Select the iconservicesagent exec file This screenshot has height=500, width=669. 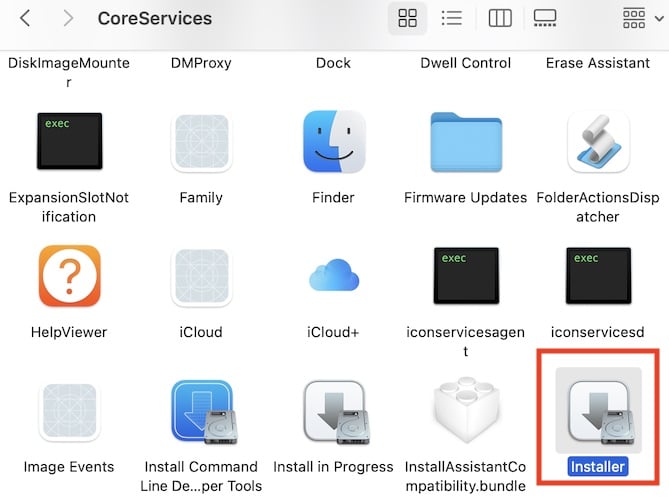click(x=465, y=277)
